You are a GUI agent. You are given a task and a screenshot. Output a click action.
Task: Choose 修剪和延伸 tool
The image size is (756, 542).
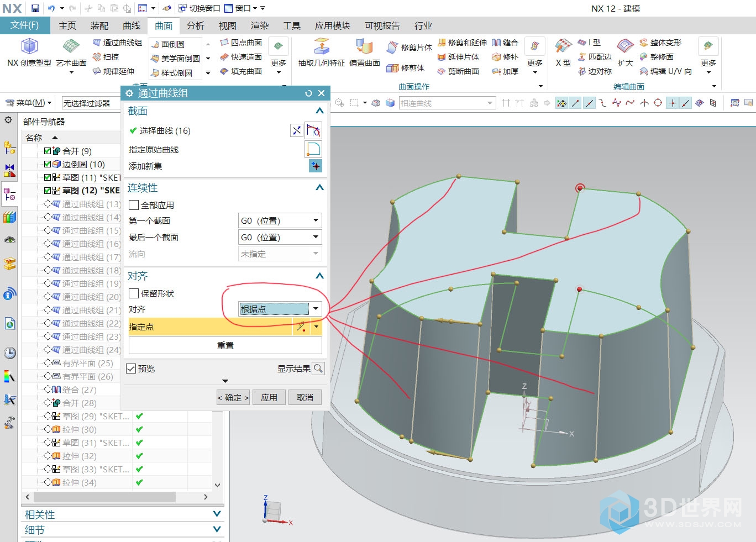click(462, 43)
